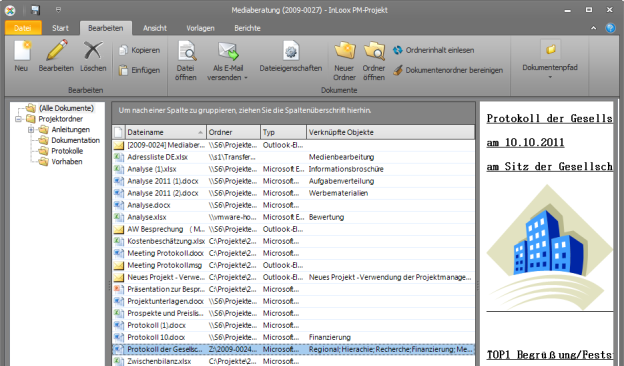Viewport: 624px width, 366px height.
Task: Expand the Anleitungen folder node
Action: click(31, 130)
